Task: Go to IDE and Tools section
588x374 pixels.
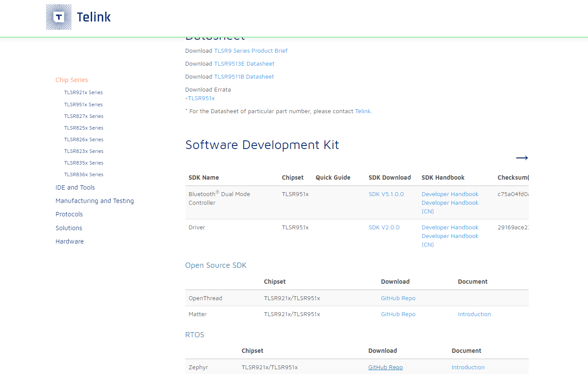Action: [75, 187]
